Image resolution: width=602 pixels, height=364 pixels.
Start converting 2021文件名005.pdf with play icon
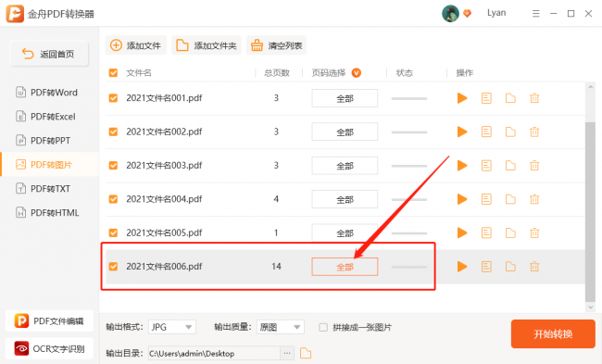click(x=462, y=232)
